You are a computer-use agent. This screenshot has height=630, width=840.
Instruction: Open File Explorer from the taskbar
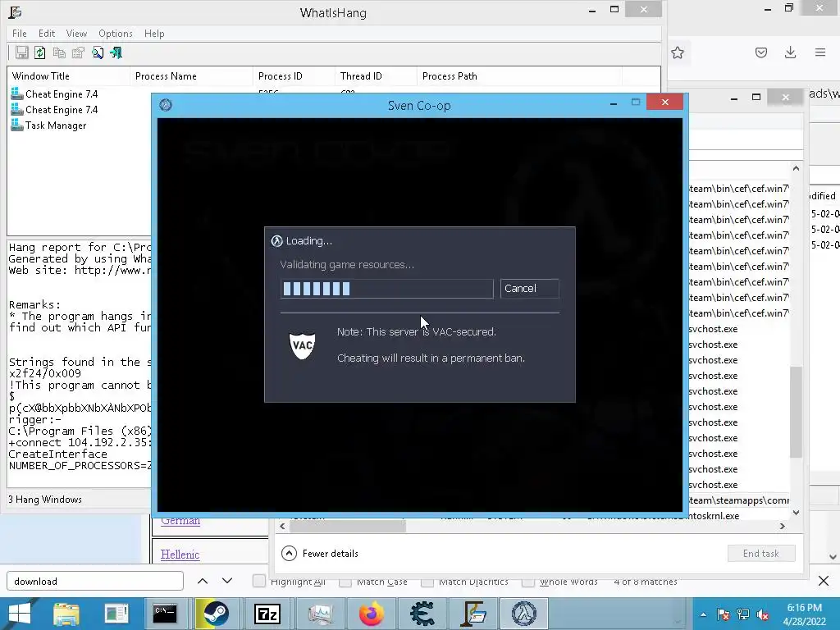[66, 614]
